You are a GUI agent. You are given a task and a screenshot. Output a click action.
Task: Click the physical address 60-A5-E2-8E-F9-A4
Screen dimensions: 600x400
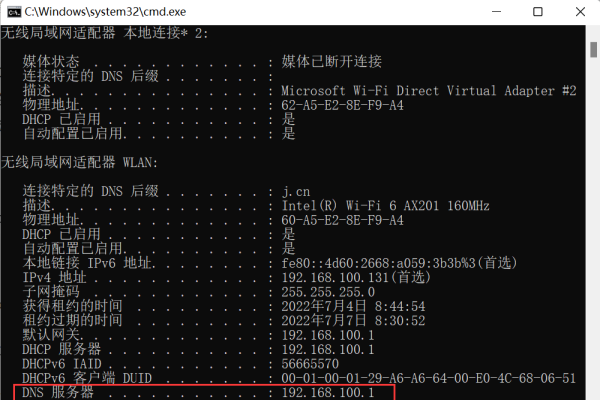[x=342, y=219]
